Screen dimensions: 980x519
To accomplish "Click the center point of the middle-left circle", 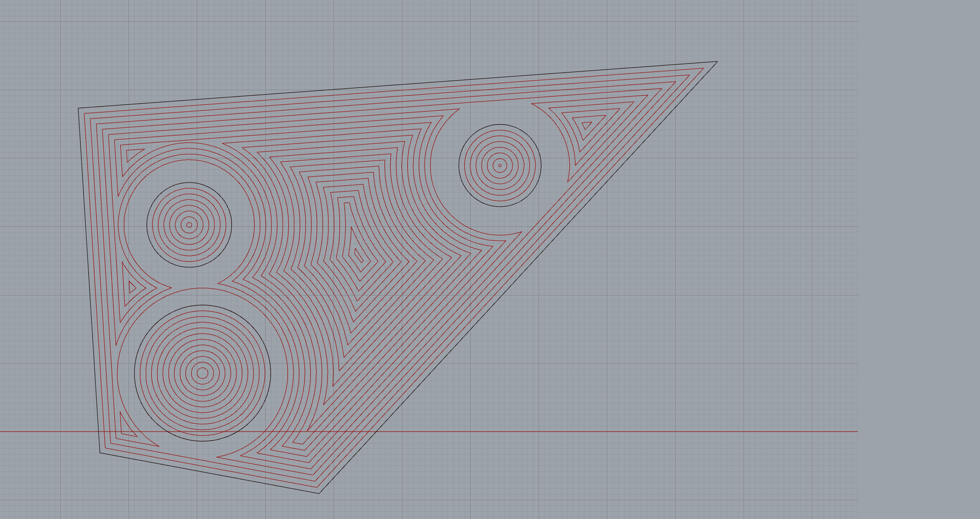I will tap(189, 224).
